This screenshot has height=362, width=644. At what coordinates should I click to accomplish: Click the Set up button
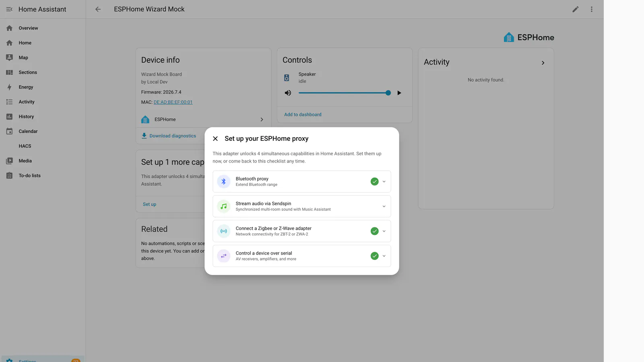(149, 204)
